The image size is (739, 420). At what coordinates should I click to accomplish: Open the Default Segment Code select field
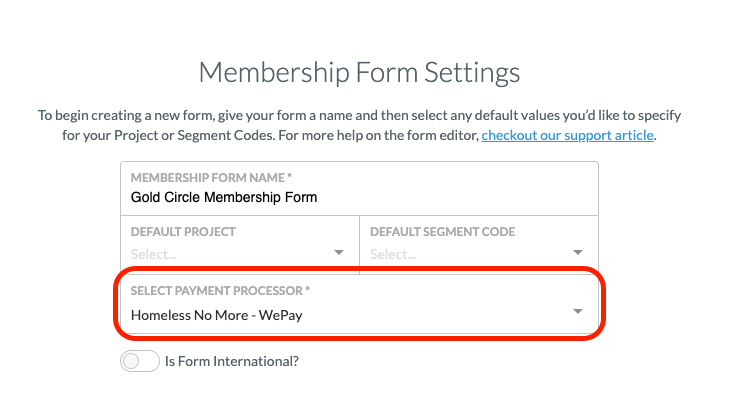[x=479, y=245]
